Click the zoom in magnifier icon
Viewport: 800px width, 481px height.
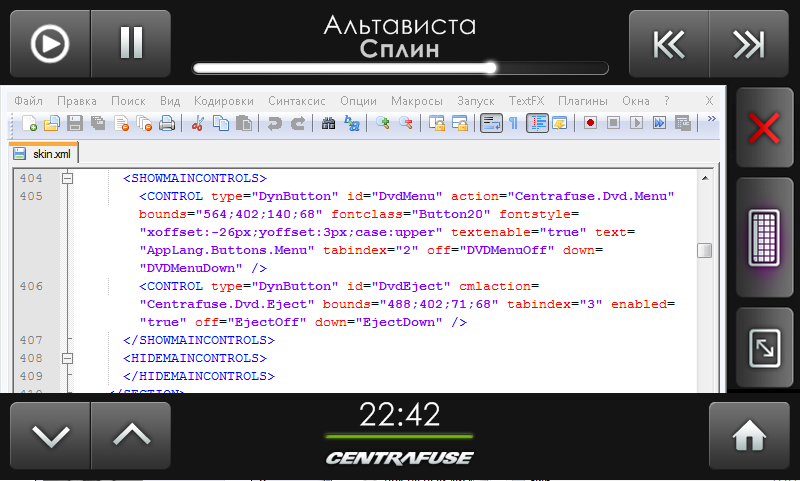pyautogui.click(x=383, y=124)
